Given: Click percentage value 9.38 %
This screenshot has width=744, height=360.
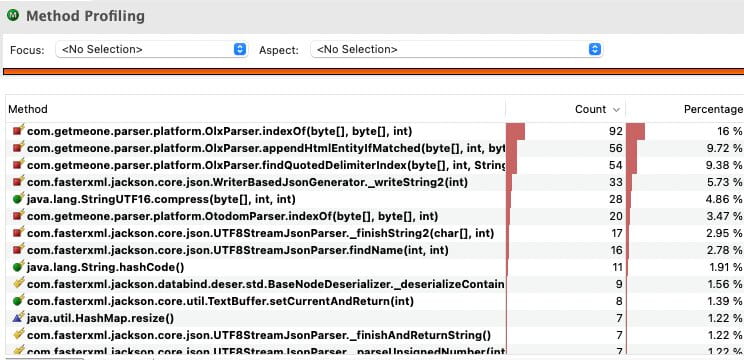Looking at the screenshot, I should pyautogui.click(x=724, y=165).
